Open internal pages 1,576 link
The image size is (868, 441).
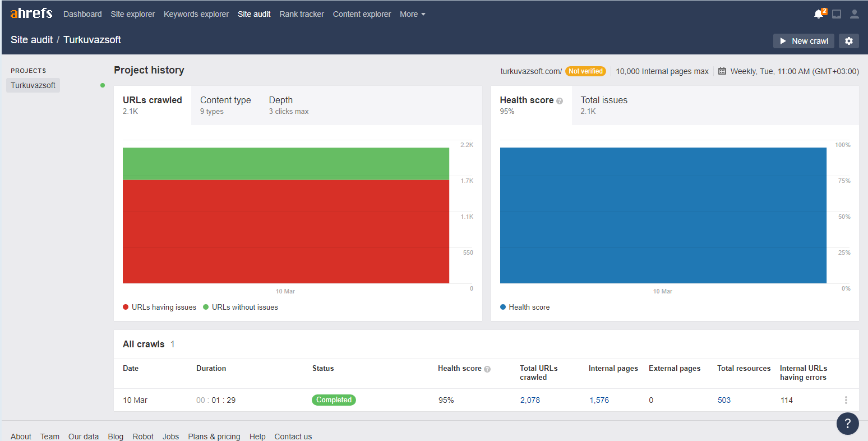click(x=599, y=400)
